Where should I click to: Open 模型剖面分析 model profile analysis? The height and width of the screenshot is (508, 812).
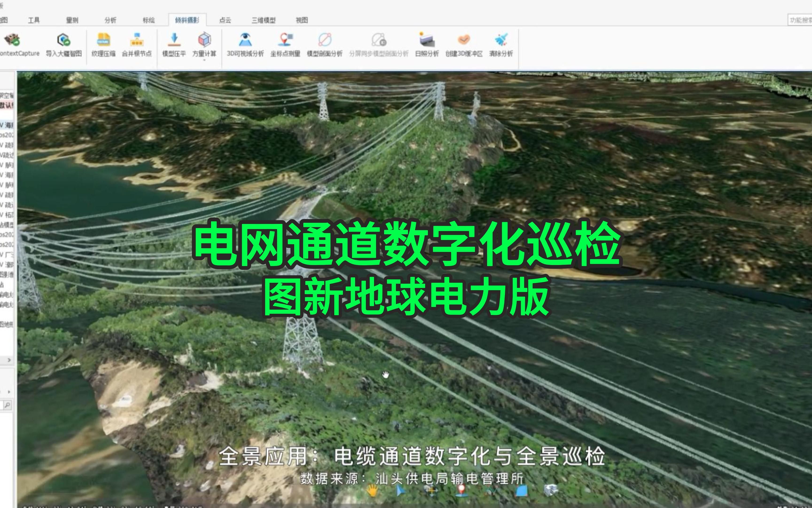[x=324, y=45]
